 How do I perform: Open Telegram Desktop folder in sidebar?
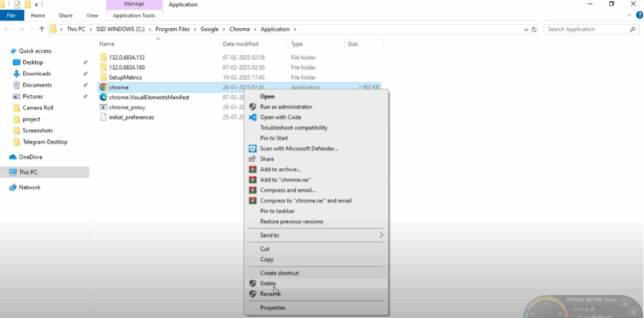45,142
